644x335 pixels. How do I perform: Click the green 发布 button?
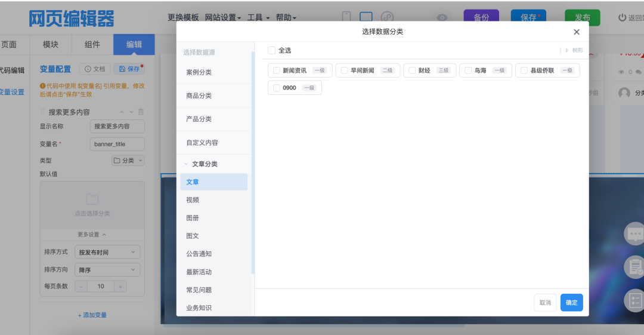point(583,17)
